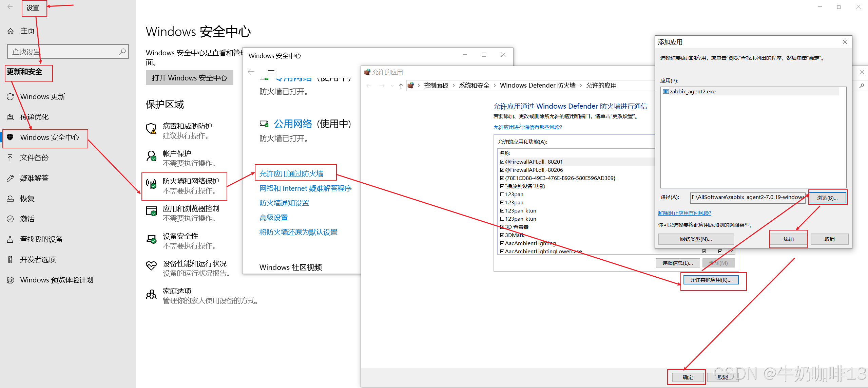
Task: Expand the 控制面板 breadcrumb chevron
Action: pos(454,86)
